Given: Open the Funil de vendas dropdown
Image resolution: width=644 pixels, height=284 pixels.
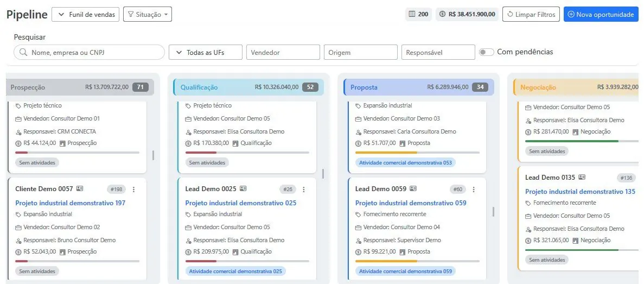Looking at the screenshot, I should pos(86,14).
